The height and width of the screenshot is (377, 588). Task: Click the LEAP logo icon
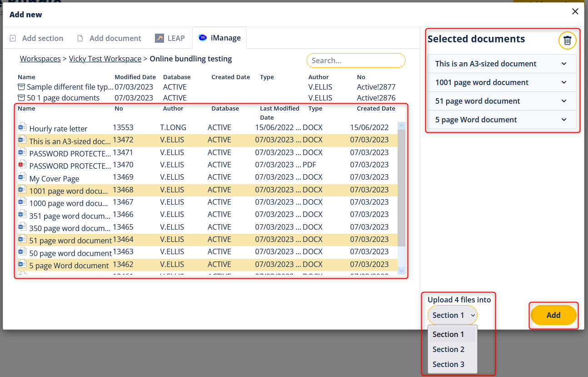pos(159,38)
